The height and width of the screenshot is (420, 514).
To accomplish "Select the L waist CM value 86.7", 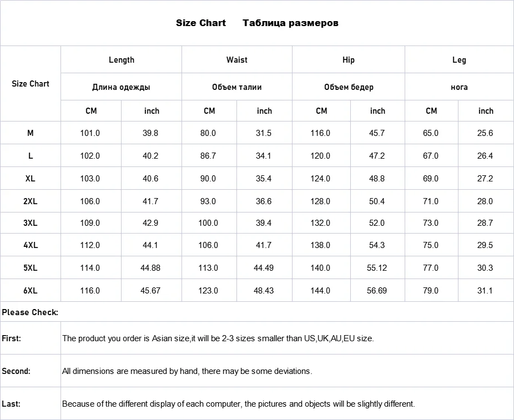I will click(x=208, y=156).
